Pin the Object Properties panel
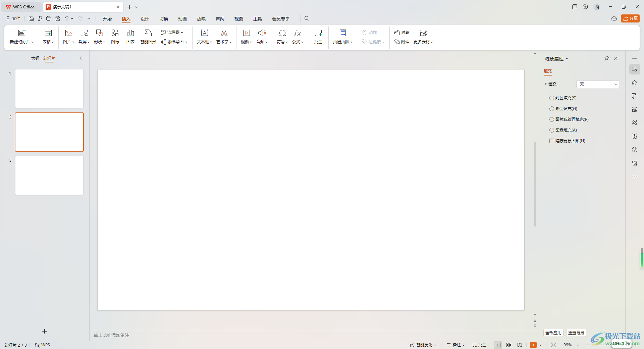Viewport: 644px width, 349px height. (606, 58)
